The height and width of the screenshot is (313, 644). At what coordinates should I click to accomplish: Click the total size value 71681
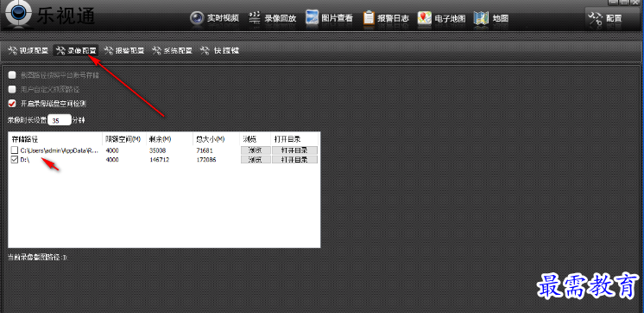pos(205,150)
